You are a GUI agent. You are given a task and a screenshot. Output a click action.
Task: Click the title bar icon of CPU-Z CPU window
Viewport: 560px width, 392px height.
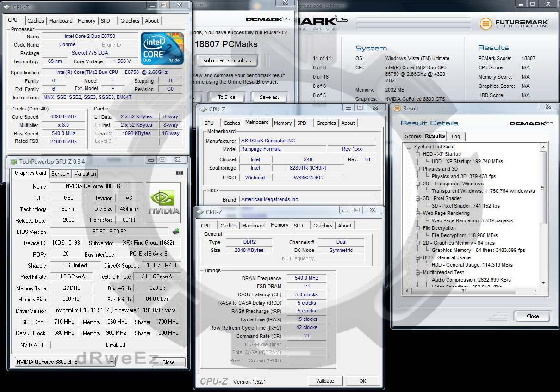[6, 7]
